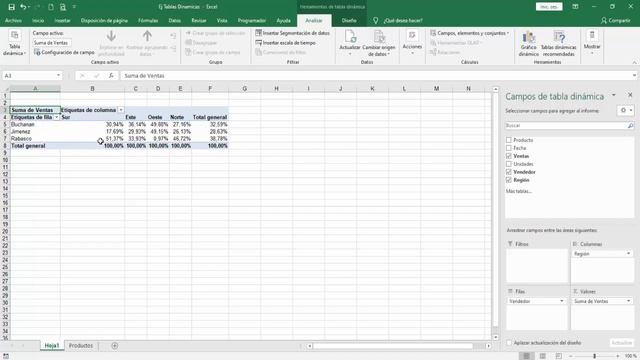Click the Actualizar button in fields panel
This screenshot has height=360, width=640.
(x=622, y=343)
